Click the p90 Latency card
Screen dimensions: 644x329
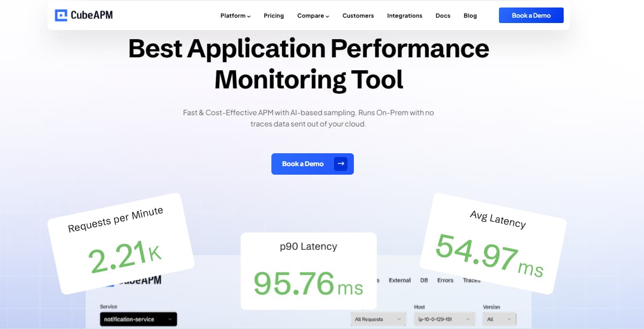(x=308, y=271)
